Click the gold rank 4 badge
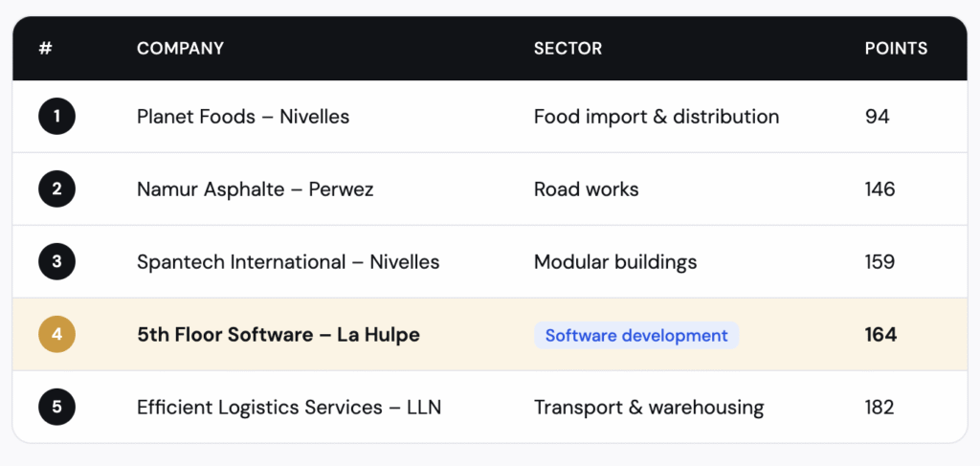 [x=56, y=335]
